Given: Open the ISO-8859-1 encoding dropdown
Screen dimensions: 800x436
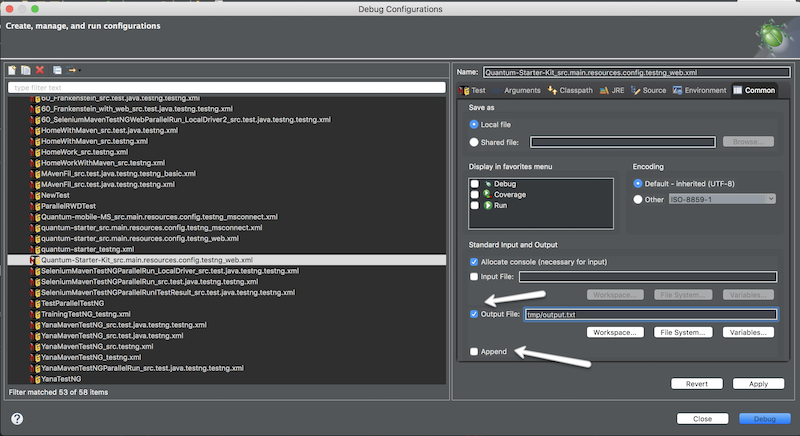Looking at the screenshot, I should pos(722,199).
